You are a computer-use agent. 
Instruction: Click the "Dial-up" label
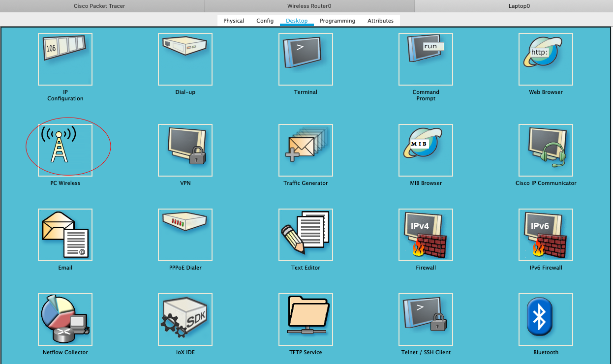(185, 92)
